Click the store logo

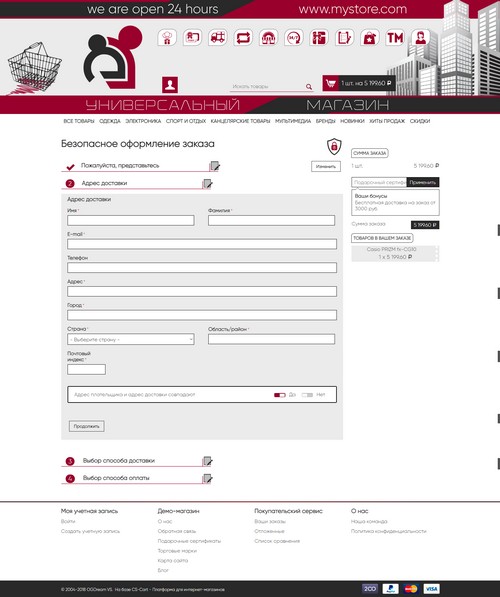pos(113,57)
